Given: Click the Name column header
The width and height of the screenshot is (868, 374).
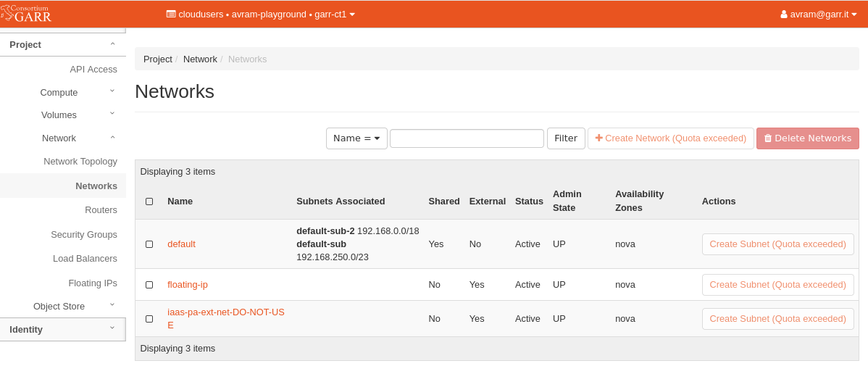Looking at the screenshot, I should click(x=180, y=201).
